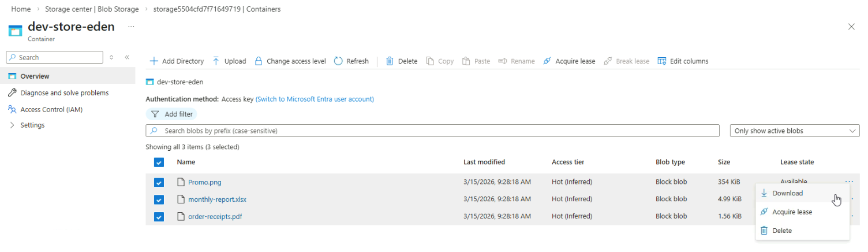Click the Delete trash icon in toolbar
Image resolution: width=868 pixels, height=252 pixels.
(x=390, y=61)
